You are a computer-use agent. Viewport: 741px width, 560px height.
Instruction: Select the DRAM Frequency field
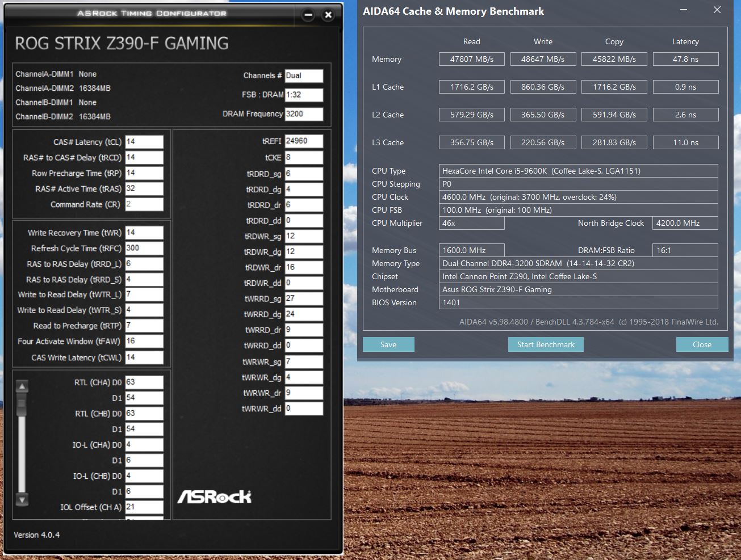(304, 113)
